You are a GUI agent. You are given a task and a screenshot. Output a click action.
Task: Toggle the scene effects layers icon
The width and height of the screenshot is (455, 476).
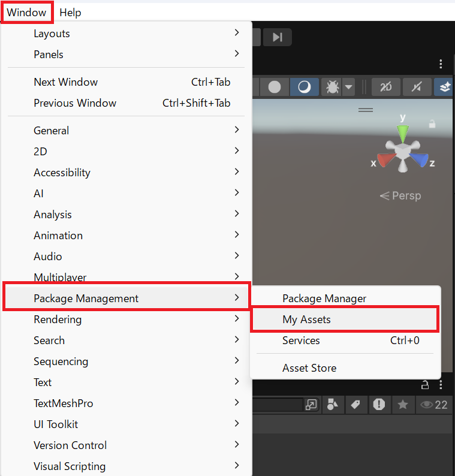445,87
